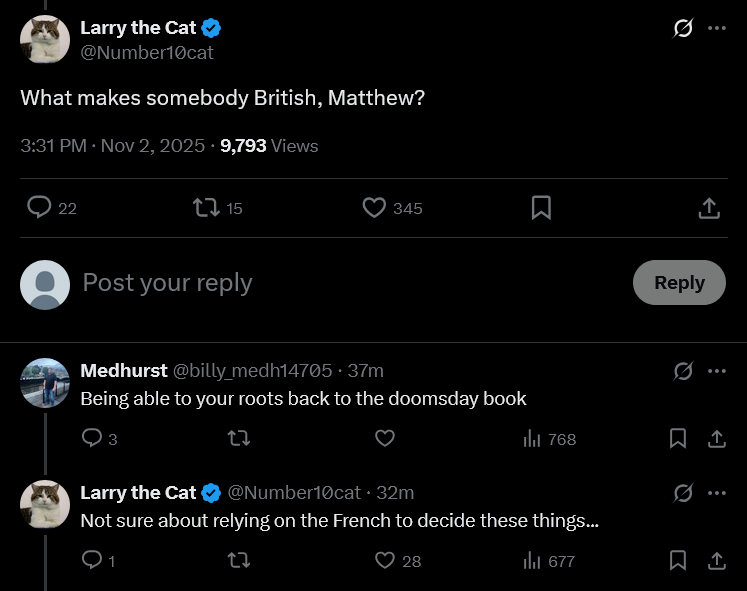Bookmark the main Larry the Cat post
Screen dimensions: 747x591
540,207
